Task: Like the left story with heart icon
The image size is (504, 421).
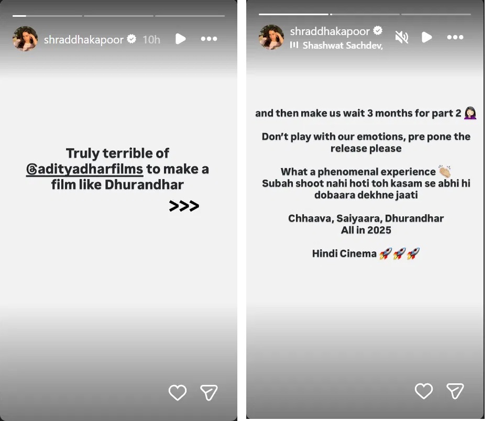Action: pyautogui.click(x=177, y=392)
